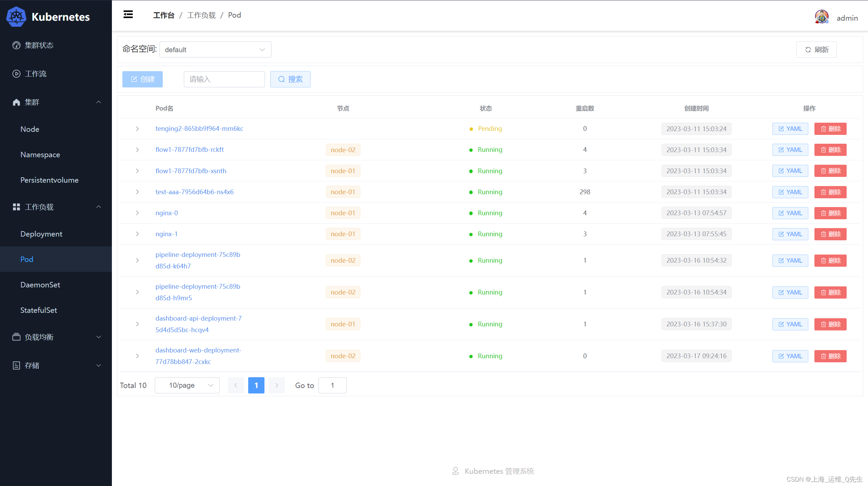Click the 搜索 search button
Image resolution: width=868 pixels, height=486 pixels.
pyautogui.click(x=290, y=79)
